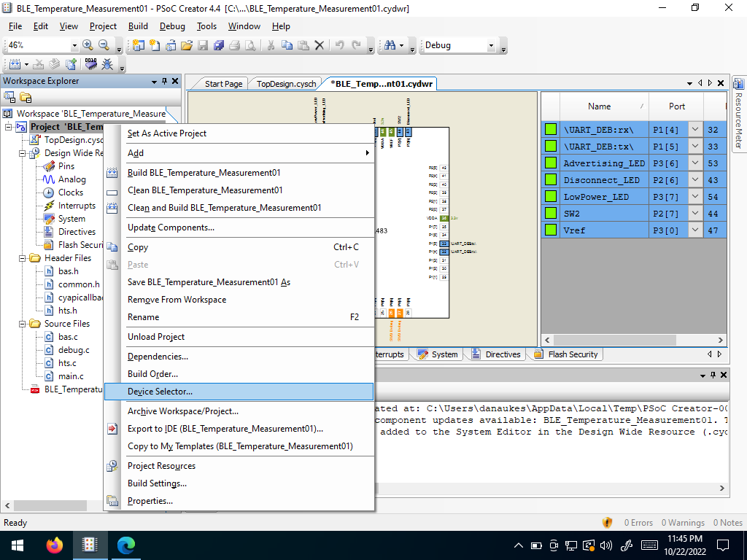747x560 pixels.
Task: Click the shield notice icon in the status bar
Action: tap(608, 523)
